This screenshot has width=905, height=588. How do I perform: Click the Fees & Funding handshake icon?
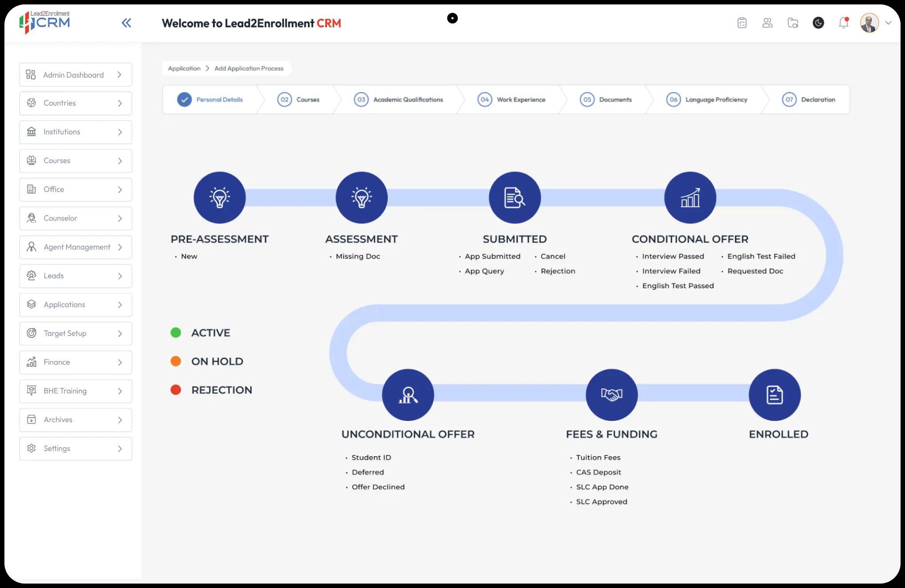tap(611, 395)
